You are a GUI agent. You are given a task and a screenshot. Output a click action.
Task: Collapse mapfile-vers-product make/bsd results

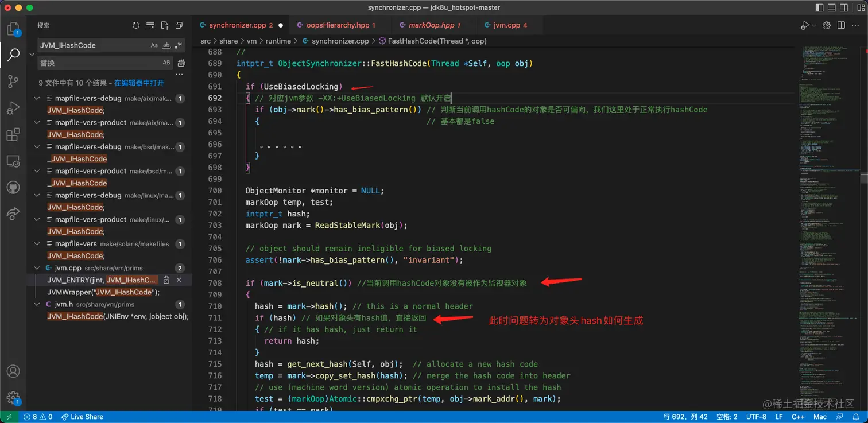tap(37, 171)
